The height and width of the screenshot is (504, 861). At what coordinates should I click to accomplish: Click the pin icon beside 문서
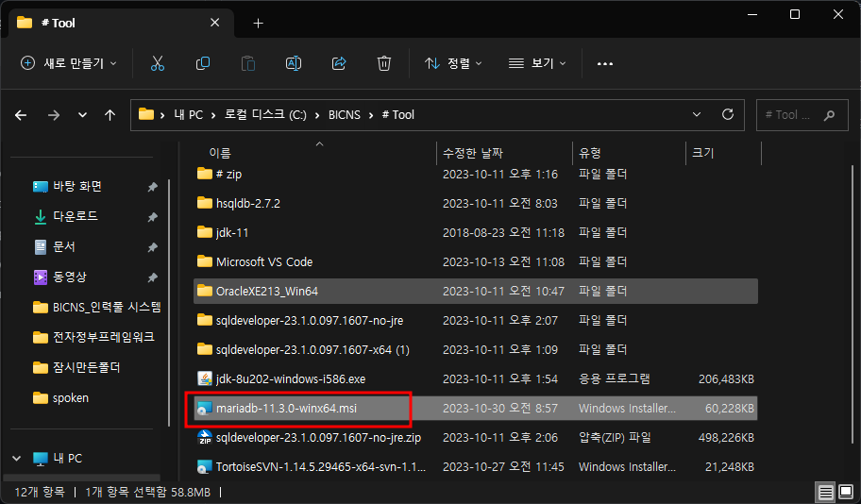153,247
